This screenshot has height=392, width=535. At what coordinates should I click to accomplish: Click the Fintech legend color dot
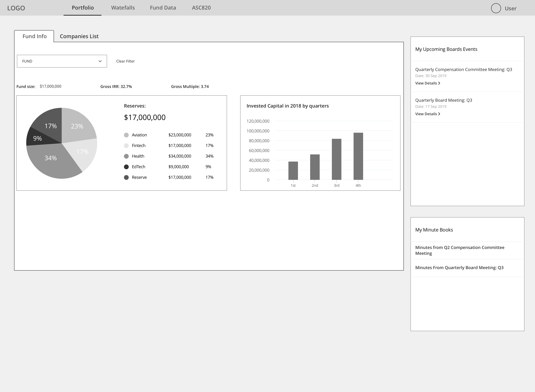click(x=126, y=146)
